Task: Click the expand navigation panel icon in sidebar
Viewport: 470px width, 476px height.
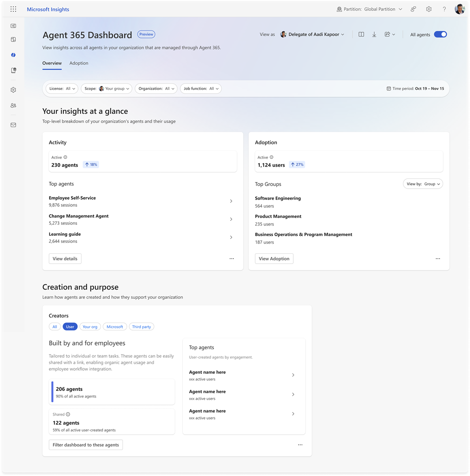Action: point(13,26)
